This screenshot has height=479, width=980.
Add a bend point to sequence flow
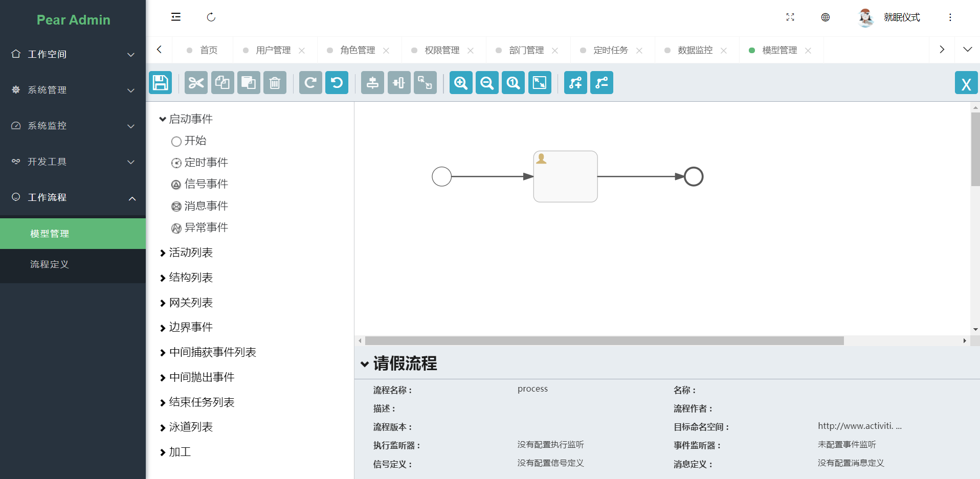click(575, 82)
